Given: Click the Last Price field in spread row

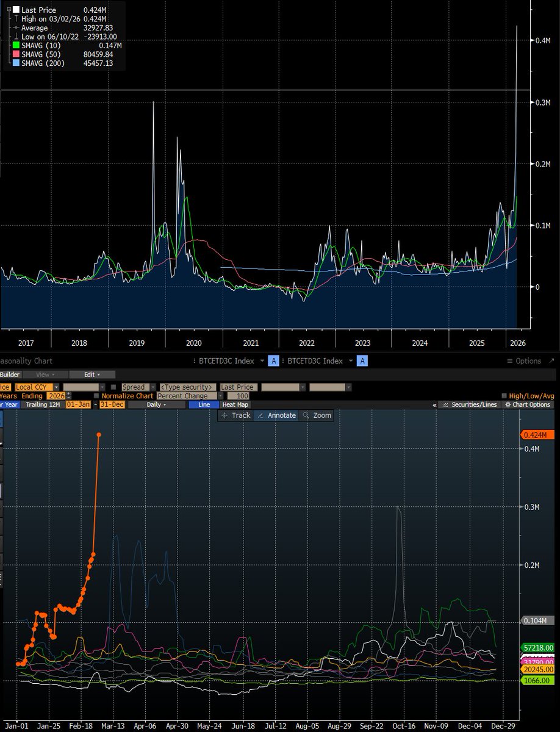Looking at the screenshot, I should pos(239,387).
